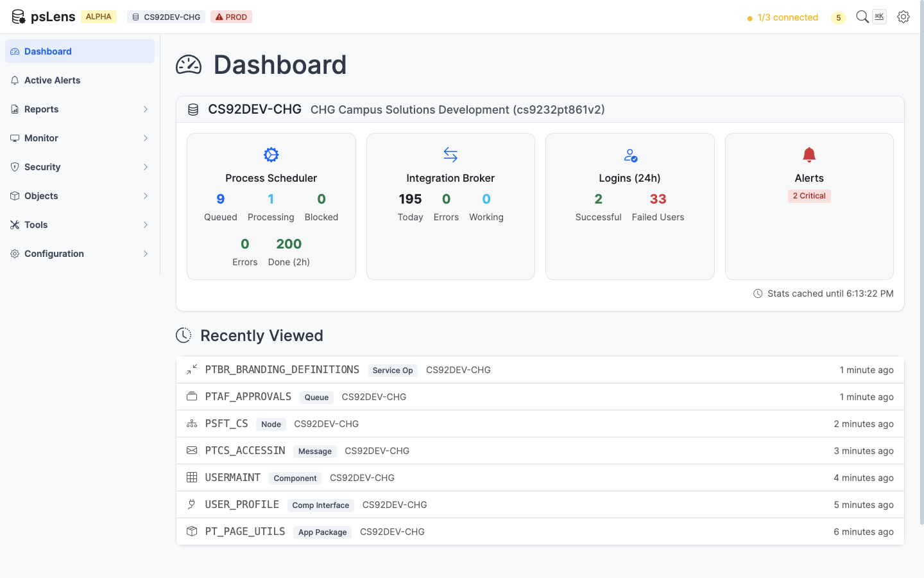Click the page vertical scrollbar
The image size is (924, 578).
921,263
